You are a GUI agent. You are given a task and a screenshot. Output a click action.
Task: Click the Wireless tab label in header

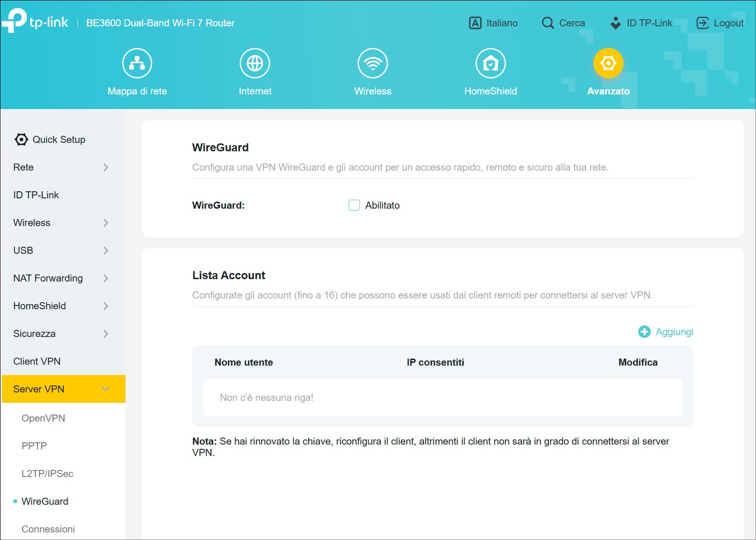(x=373, y=91)
